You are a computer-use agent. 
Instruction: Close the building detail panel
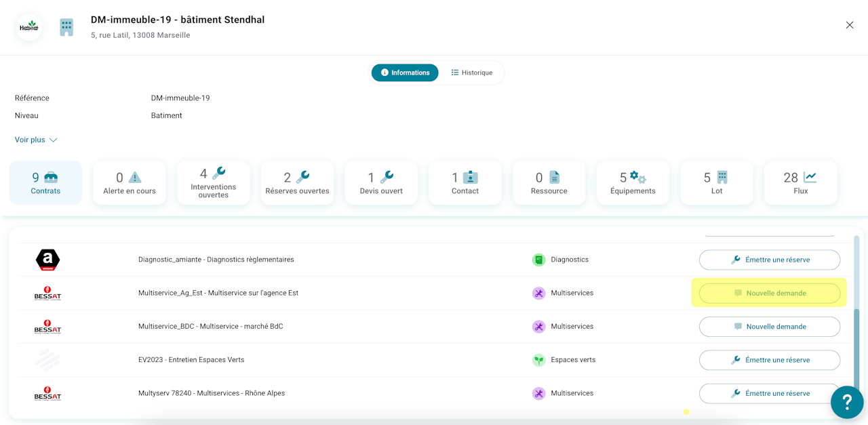click(x=849, y=25)
